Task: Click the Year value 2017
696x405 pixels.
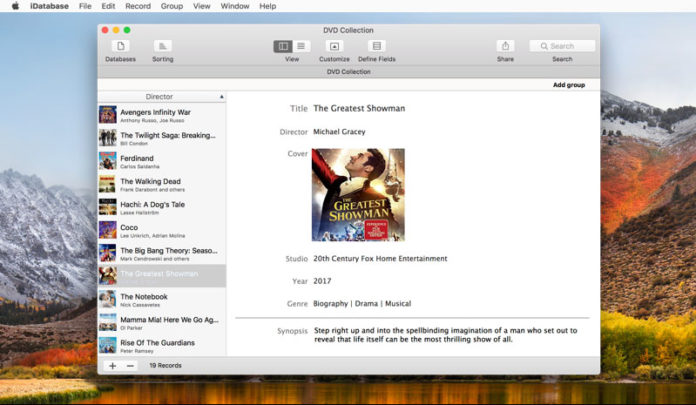Action: pos(322,281)
